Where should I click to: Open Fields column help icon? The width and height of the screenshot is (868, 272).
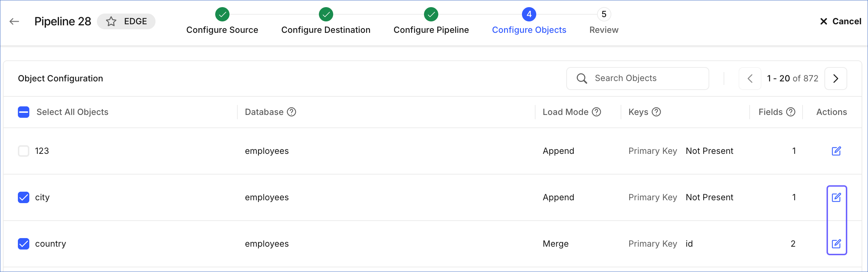(791, 112)
